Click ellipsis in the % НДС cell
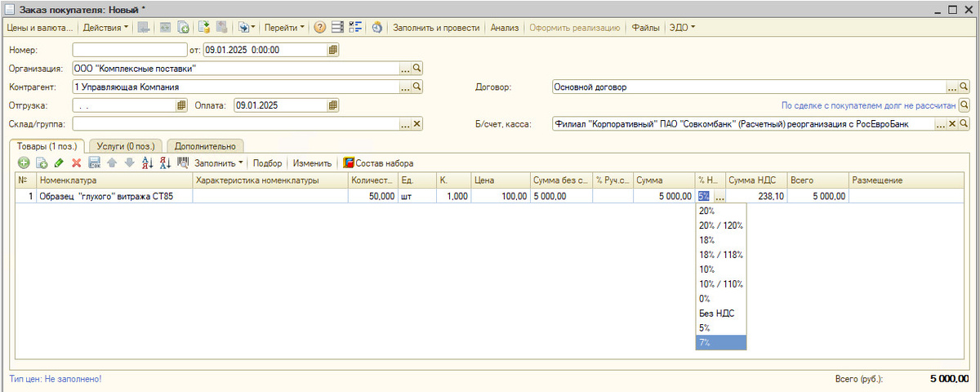Viewport: 980px width, 392px height. (x=719, y=197)
